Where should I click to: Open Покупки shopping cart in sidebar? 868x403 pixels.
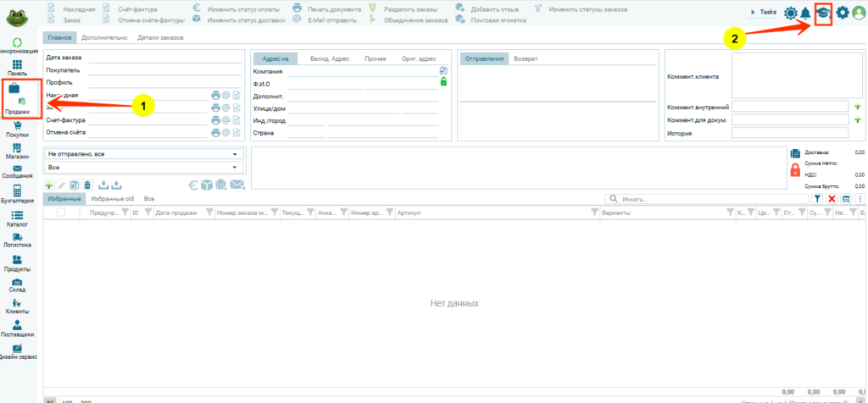coord(18,127)
